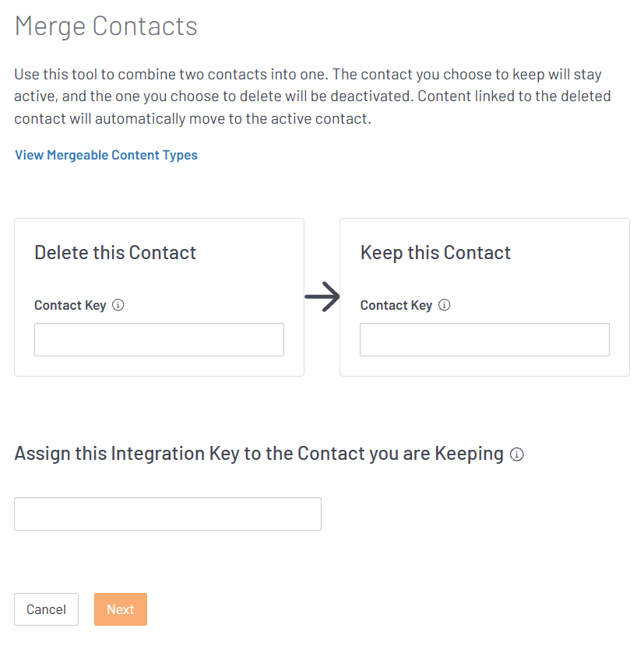This screenshot has width=644, height=649.
Task: Select the Delete this Contact panel heading
Action: pos(115,252)
